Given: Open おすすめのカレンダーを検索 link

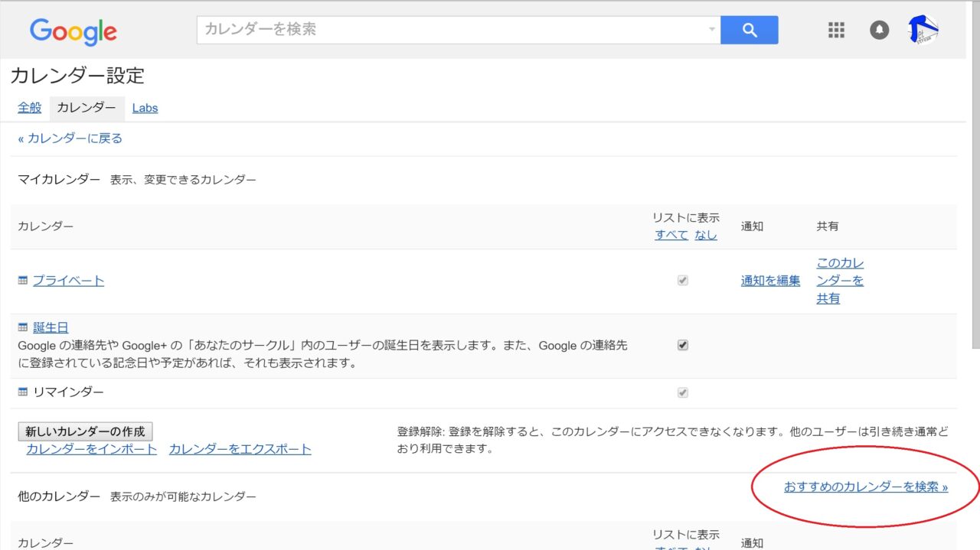Looking at the screenshot, I should click(x=865, y=487).
